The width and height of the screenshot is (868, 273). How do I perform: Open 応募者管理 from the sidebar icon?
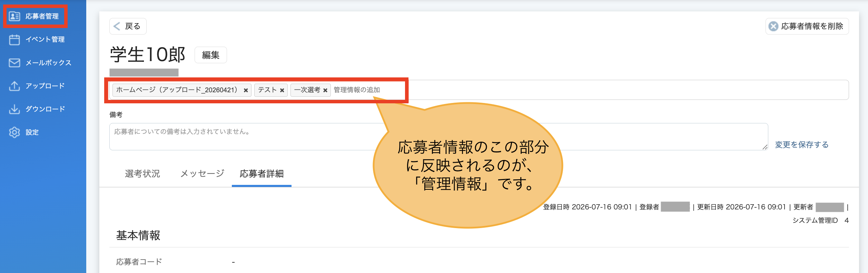click(x=14, y=16)
